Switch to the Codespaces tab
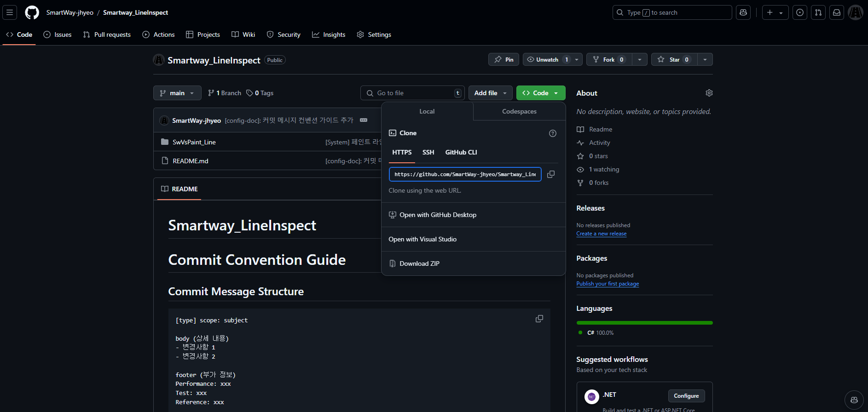Viewport: 868px width, 412px height. [519, 111]
